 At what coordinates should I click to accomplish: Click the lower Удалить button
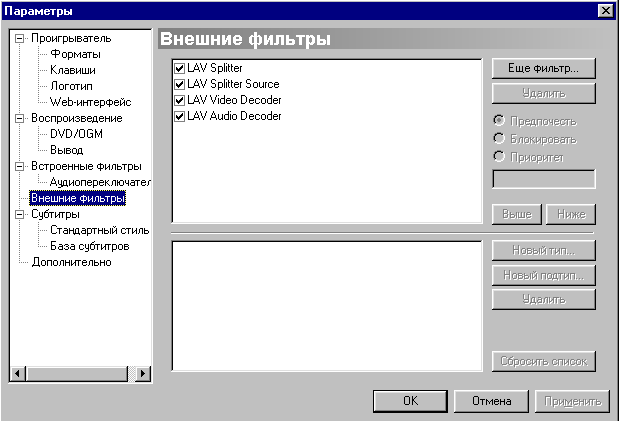(x=544, y=299)
